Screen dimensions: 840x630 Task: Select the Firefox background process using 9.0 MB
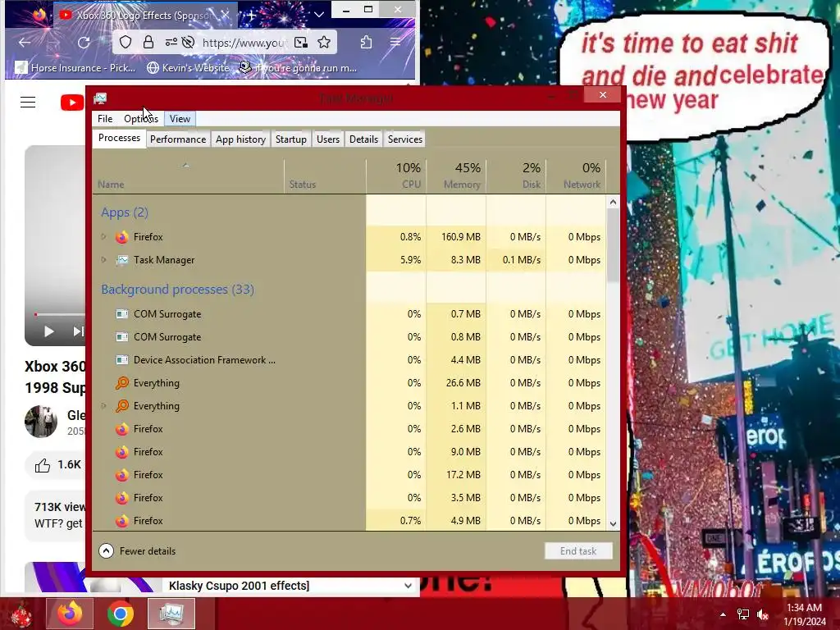coord(349,452)
